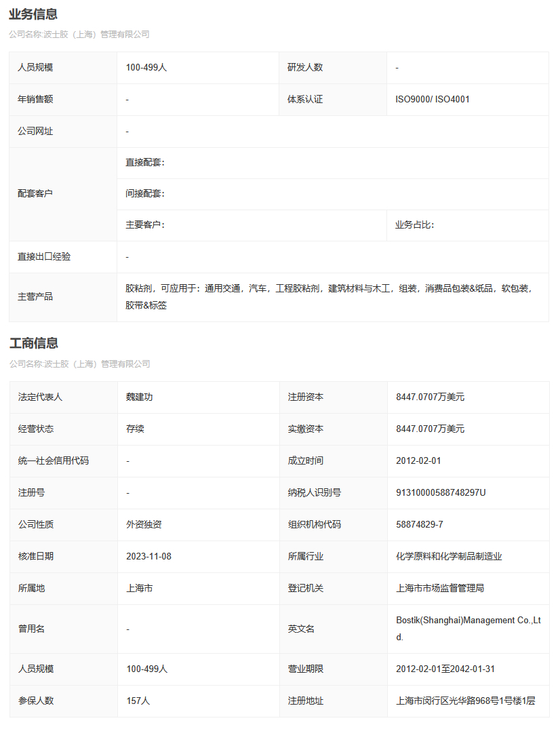Viewport: 560px width, 746px height.
Task: Click the '业务占比:' text
Action: 414,225
